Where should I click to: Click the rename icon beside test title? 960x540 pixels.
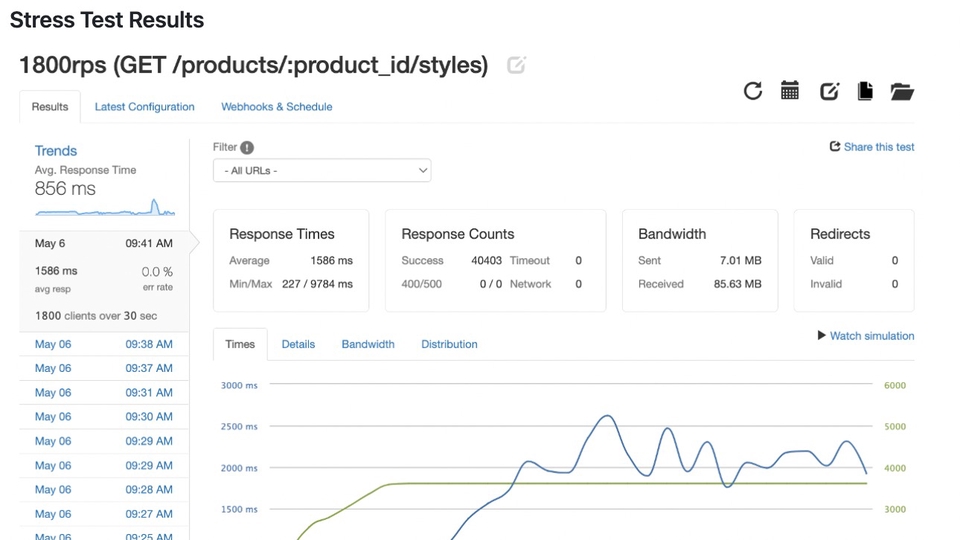click(516, 65)
